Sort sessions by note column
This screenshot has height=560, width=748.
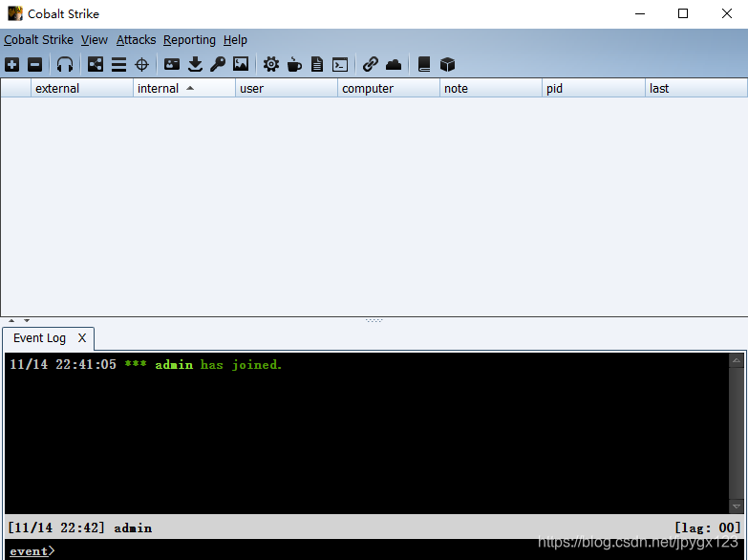pos(490,88)
